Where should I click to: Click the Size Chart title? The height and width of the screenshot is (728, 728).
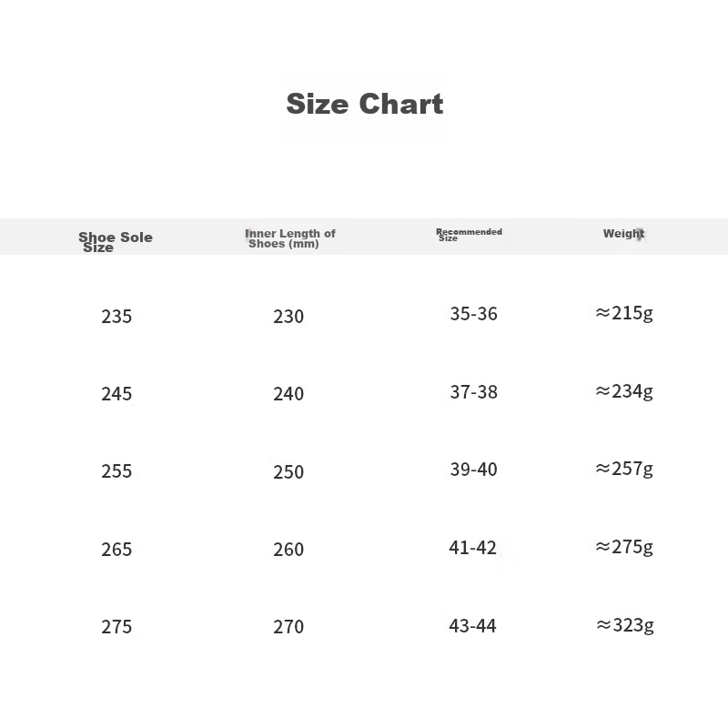(364, 104)
